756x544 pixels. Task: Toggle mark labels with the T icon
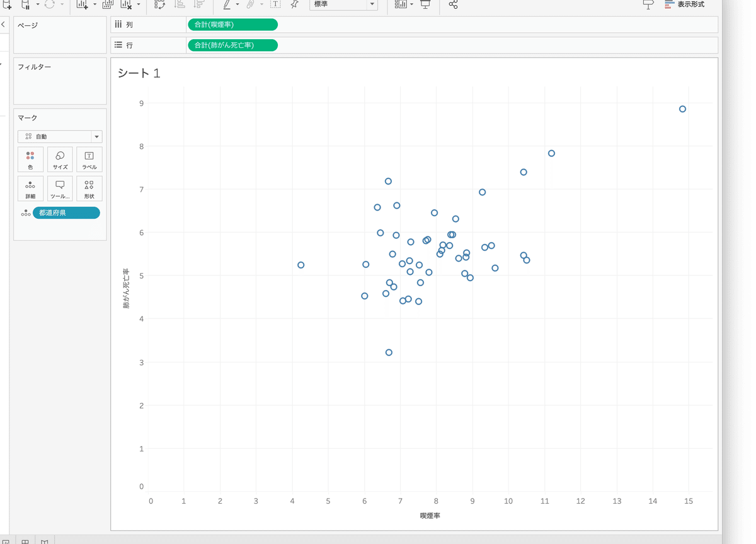[x=275, y=4]
